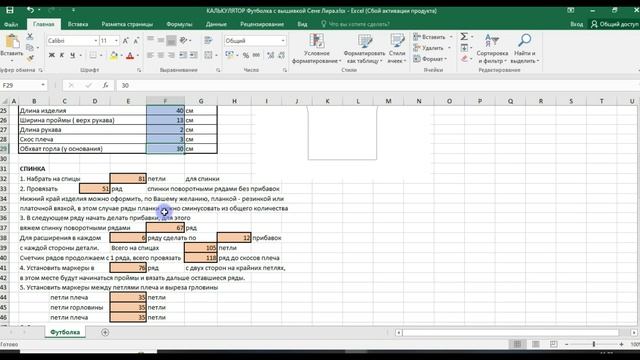Switch to the Формулы tab
Image resolution: width=640 pixels, height=360 pixels.
[179, 24]
